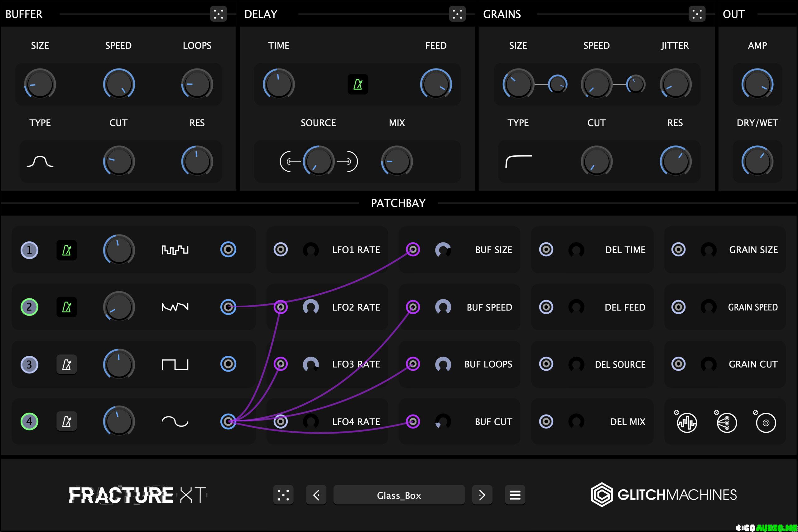Click the GRAINS RES knob
The height and width of the screenshot is (532, 798).
point(675,161)
